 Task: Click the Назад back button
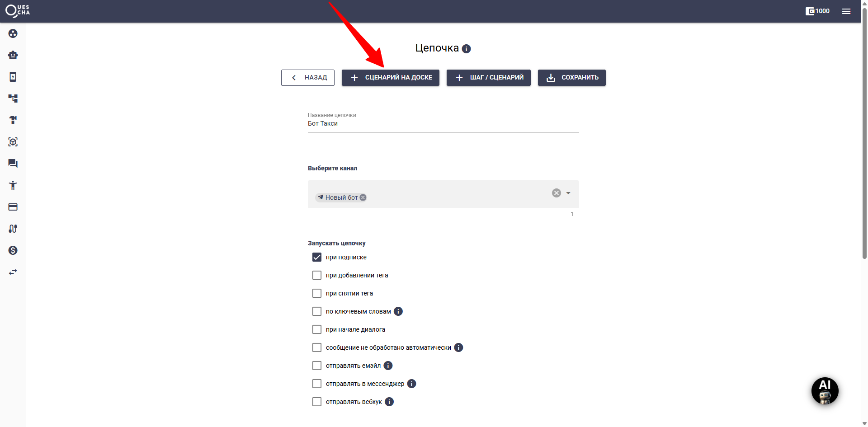tap(308, 78)
